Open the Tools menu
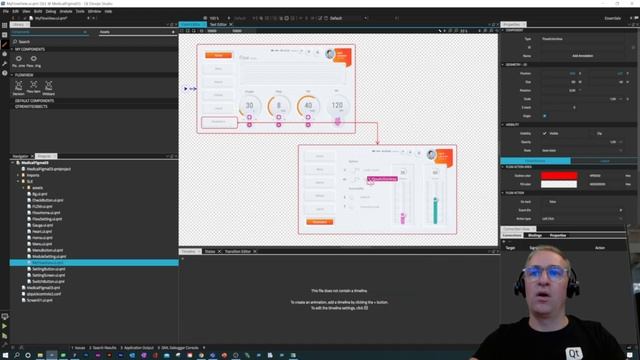Screen dimensions: 640x360 pos(80,11)
